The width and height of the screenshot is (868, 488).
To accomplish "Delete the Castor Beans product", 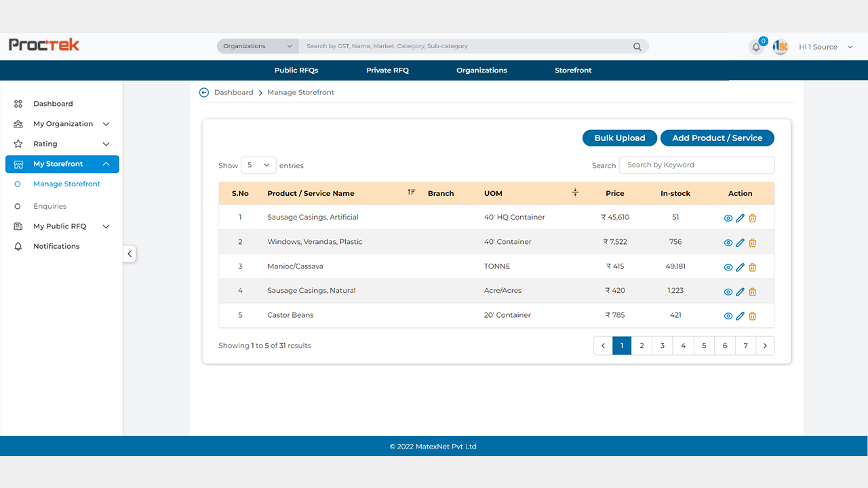I will pos(752,316).
